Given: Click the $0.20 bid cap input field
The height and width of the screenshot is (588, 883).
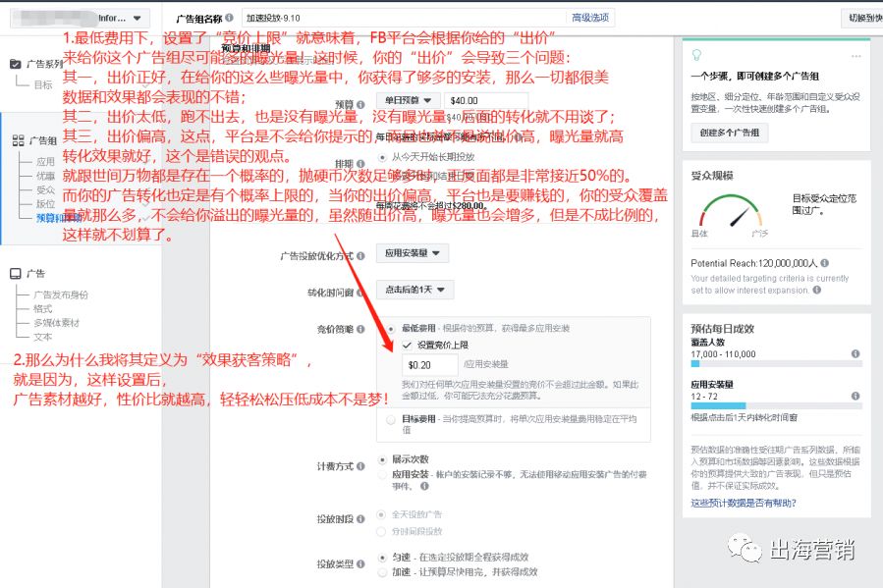Looking at the screenshot, I should click(428, 364).
